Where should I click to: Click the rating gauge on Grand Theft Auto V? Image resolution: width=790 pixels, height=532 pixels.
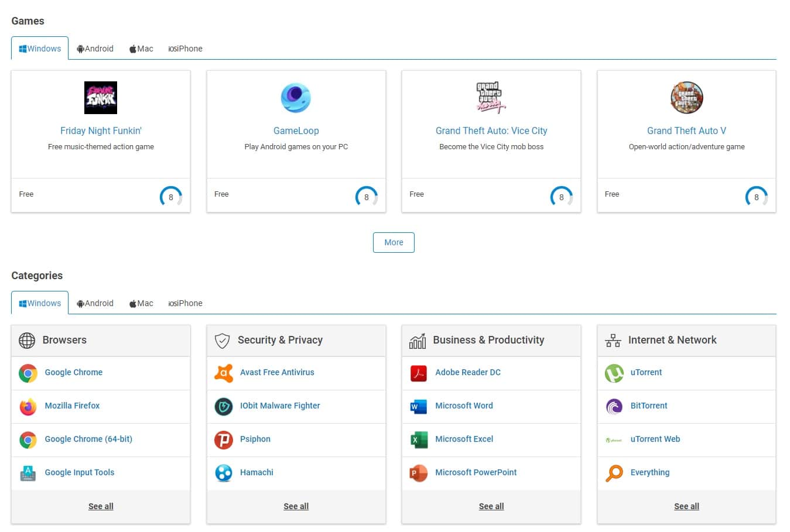pos(757,197)
